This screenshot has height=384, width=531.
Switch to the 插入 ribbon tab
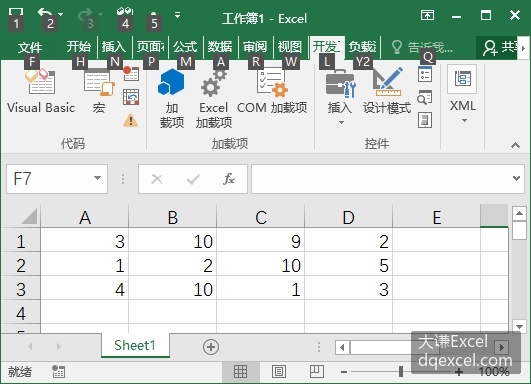tap(114, 47)
